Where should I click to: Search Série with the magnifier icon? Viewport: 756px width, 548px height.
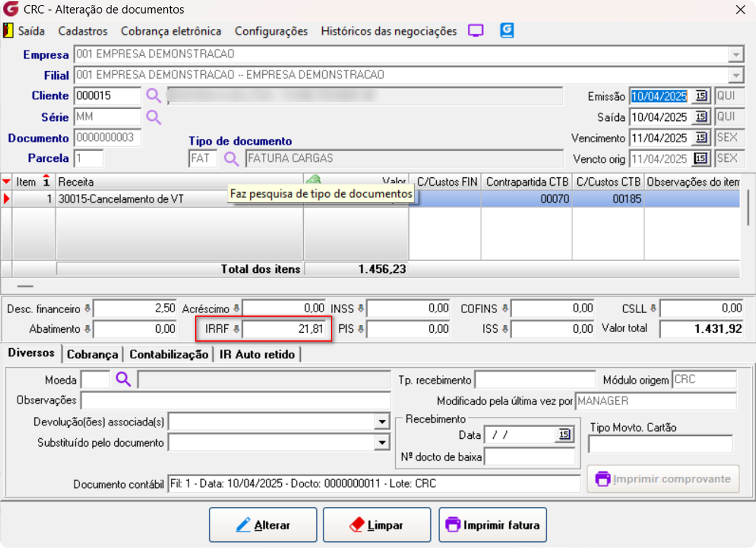[x=154, y=117]
